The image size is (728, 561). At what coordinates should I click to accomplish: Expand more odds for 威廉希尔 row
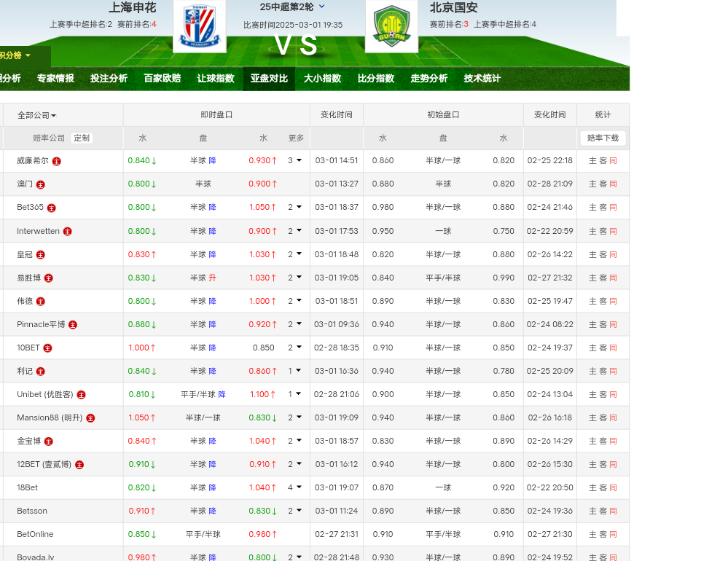point(295,160)
